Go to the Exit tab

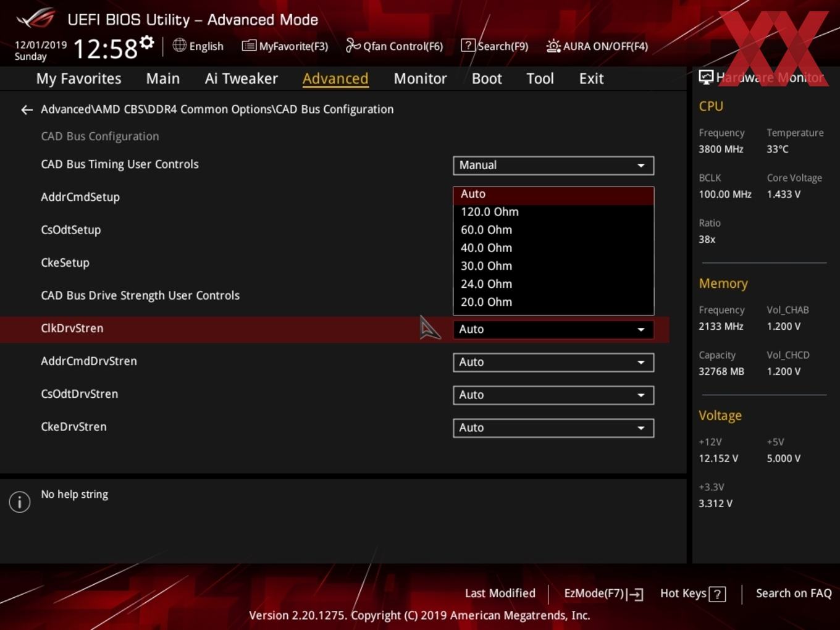pyautogui.click(x=591, y=78)
